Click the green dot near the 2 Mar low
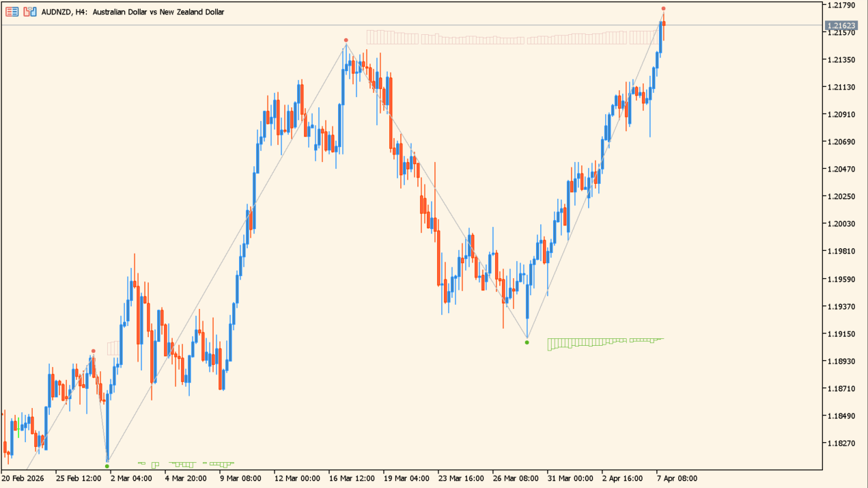 107,465
